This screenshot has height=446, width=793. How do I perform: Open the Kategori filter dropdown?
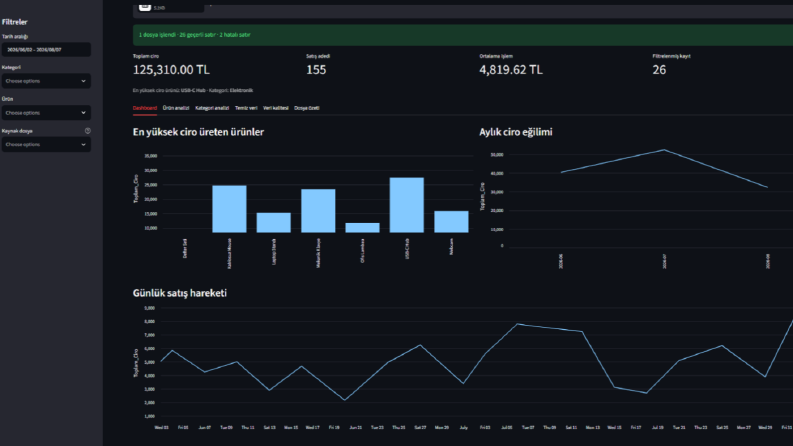pos(46,81)
